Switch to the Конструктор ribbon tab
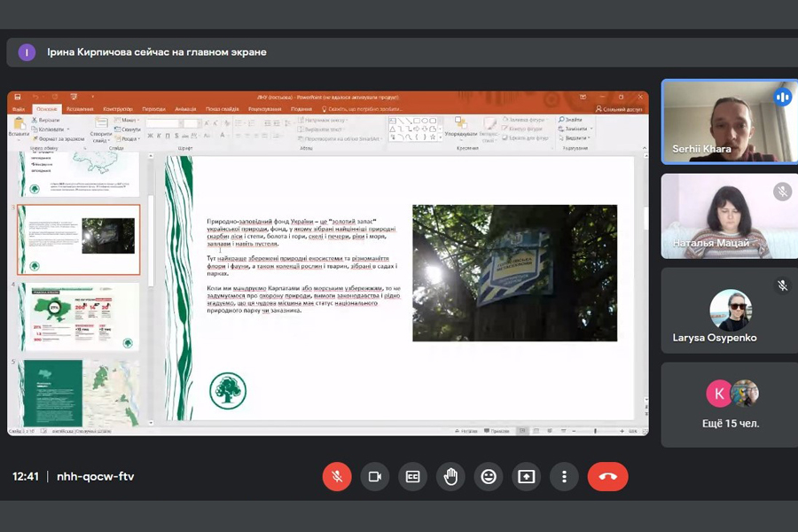 tap(117, 109)
